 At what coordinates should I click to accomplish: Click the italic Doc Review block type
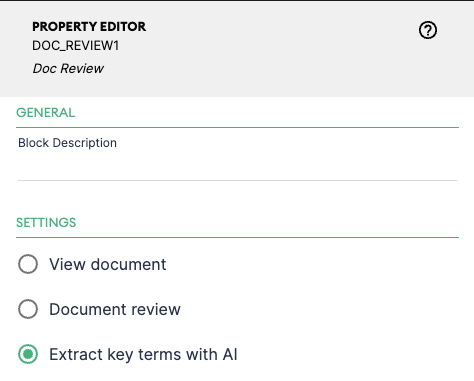[x=68, y=69]
